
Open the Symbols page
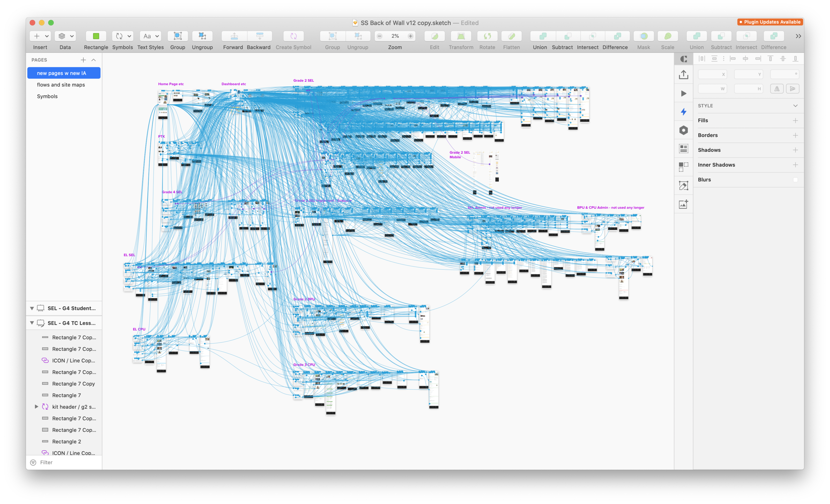47,96
